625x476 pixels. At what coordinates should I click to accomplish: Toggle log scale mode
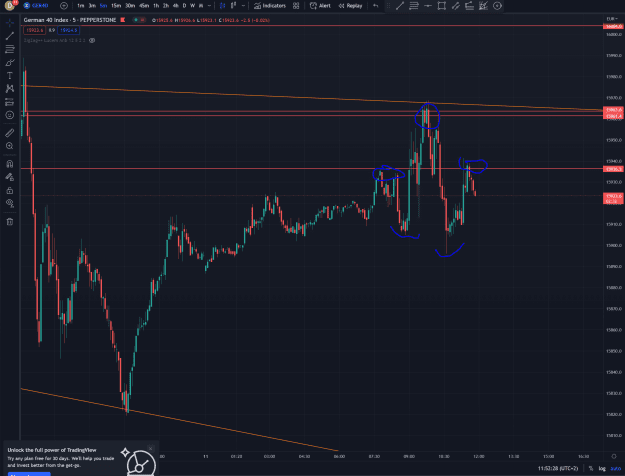pyautogui.click(x=602, y=468)
